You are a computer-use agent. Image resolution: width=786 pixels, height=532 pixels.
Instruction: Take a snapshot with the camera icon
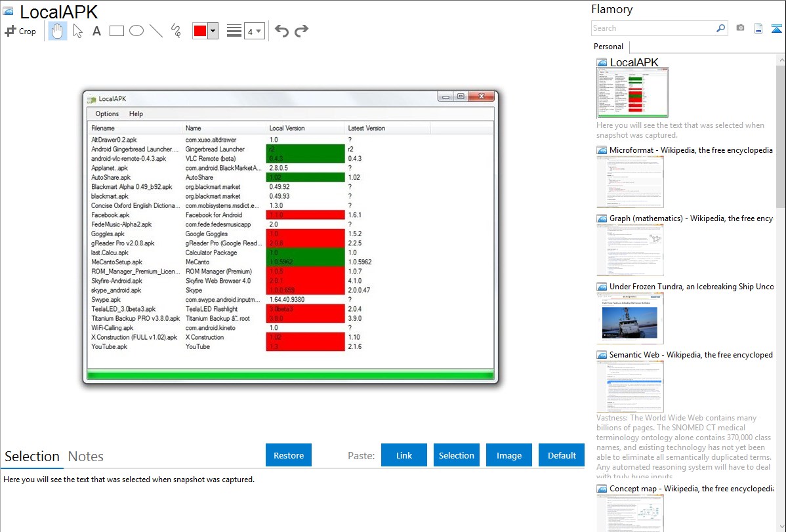click(x=740, y=28)
